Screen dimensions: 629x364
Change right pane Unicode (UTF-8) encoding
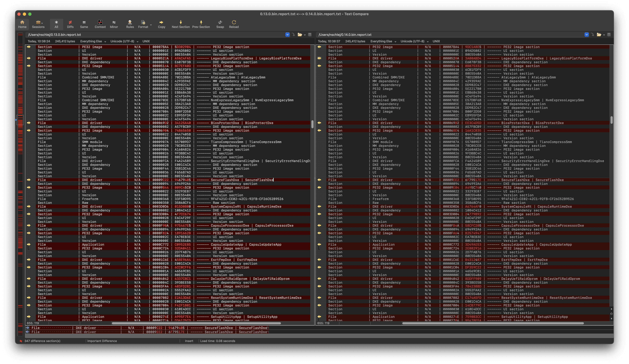415,41
